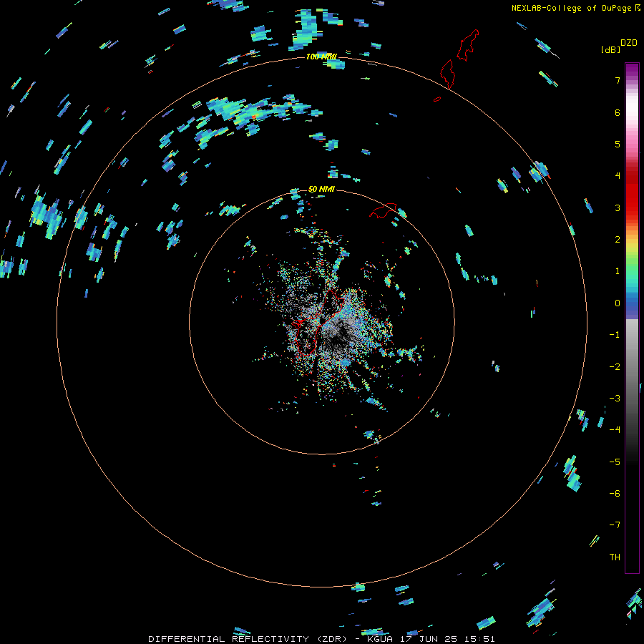The width and height of the screenshot is (644, 644).
Task: Click the color scale value 0
Action: [618, 303]
